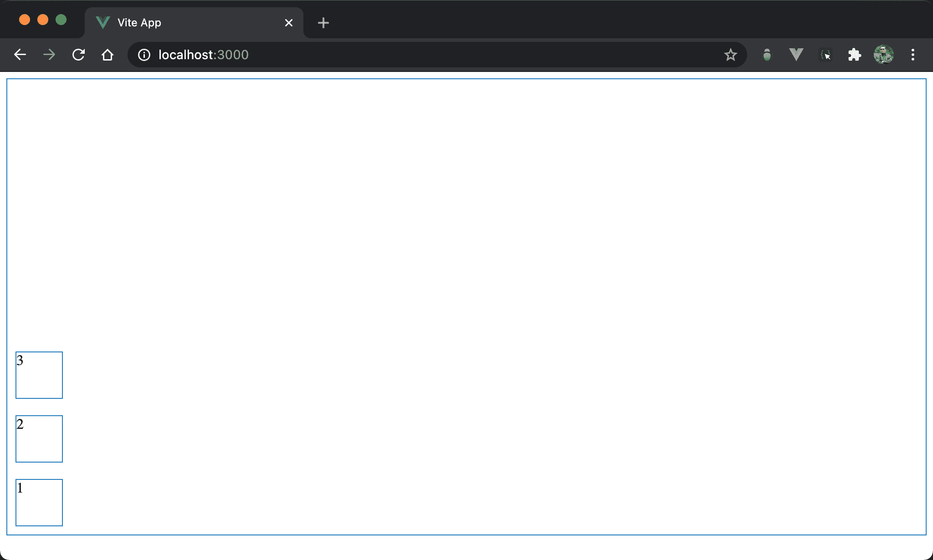Open Chrome's three-dot menu
The image size is (933, 560).
point(912,55)
